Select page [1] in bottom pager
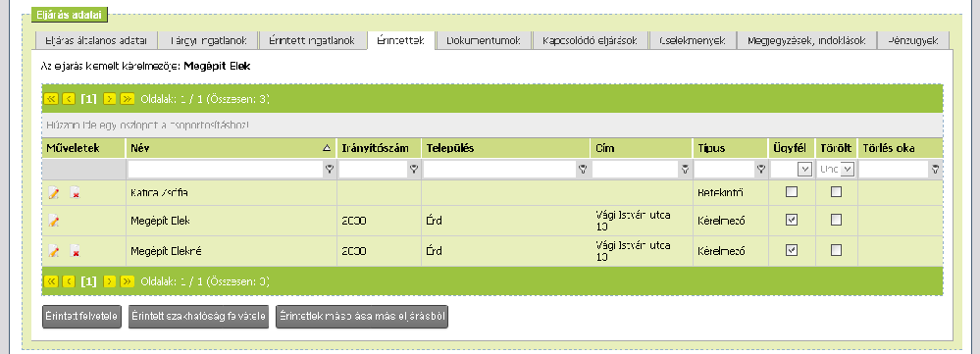 (x=88, y=281)
